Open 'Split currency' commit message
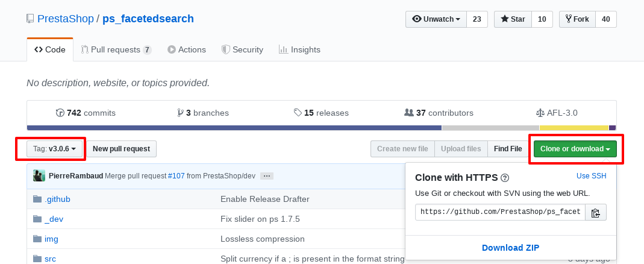 (313, 259)
